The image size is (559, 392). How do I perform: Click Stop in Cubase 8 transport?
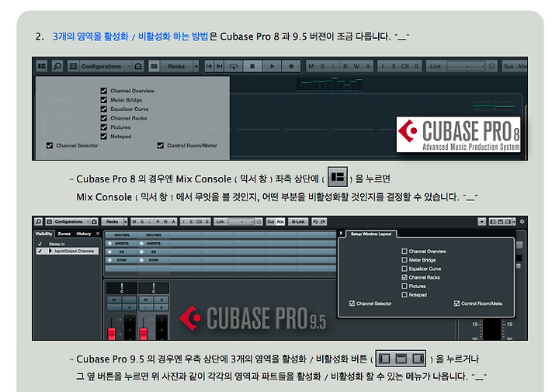pyautogui.click(x=252, y=66)
